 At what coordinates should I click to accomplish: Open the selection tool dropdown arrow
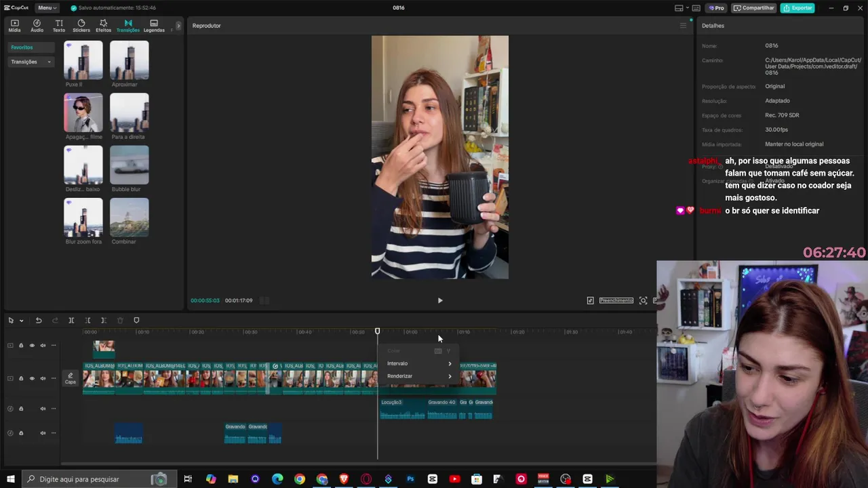click(21, 321)
